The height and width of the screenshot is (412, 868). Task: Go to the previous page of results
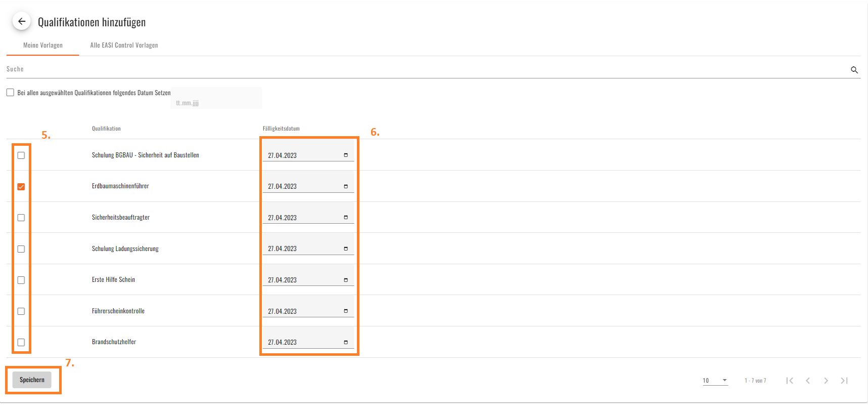(807, 381)
